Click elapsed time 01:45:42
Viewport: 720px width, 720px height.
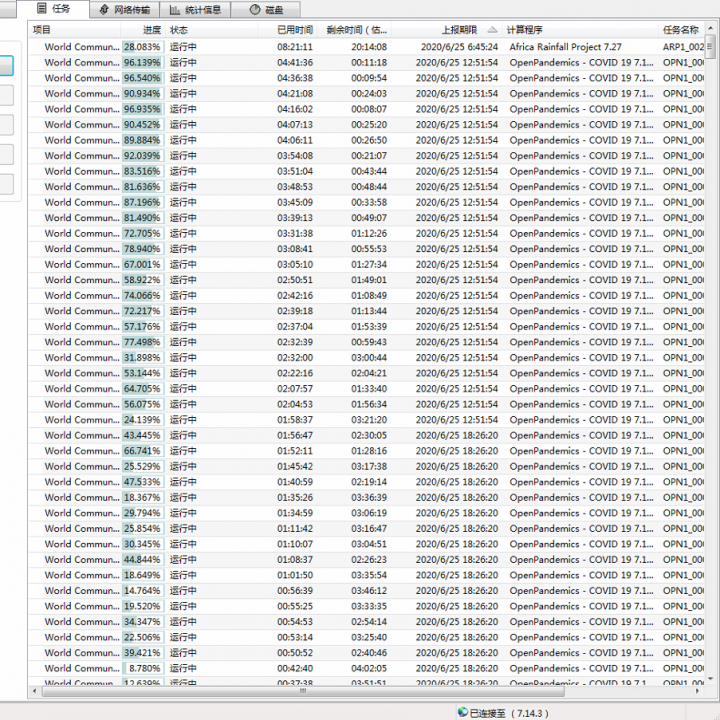coord(295,467)
